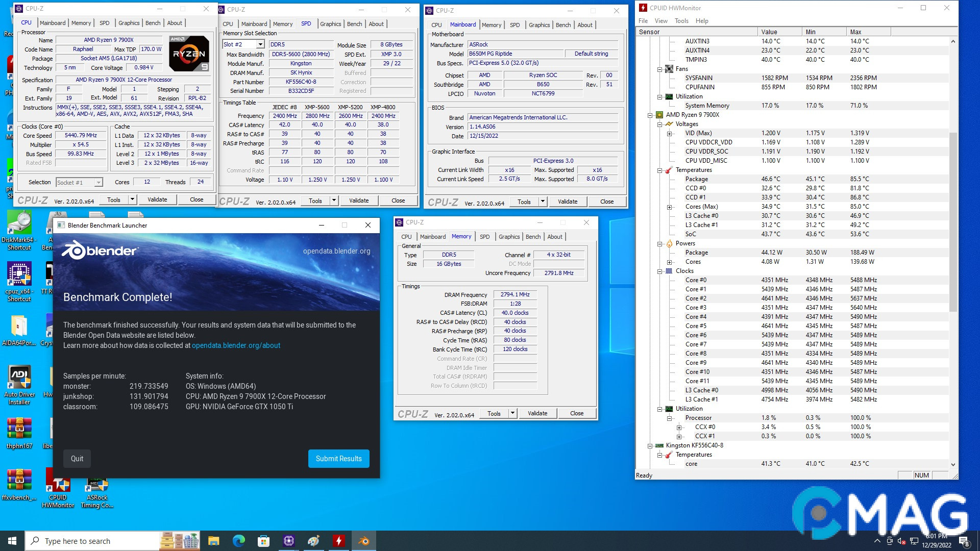The image size is (980, 551).
Task: Click the Clocks icon in HWMonitor tree
Action: (x=670, y=271)
